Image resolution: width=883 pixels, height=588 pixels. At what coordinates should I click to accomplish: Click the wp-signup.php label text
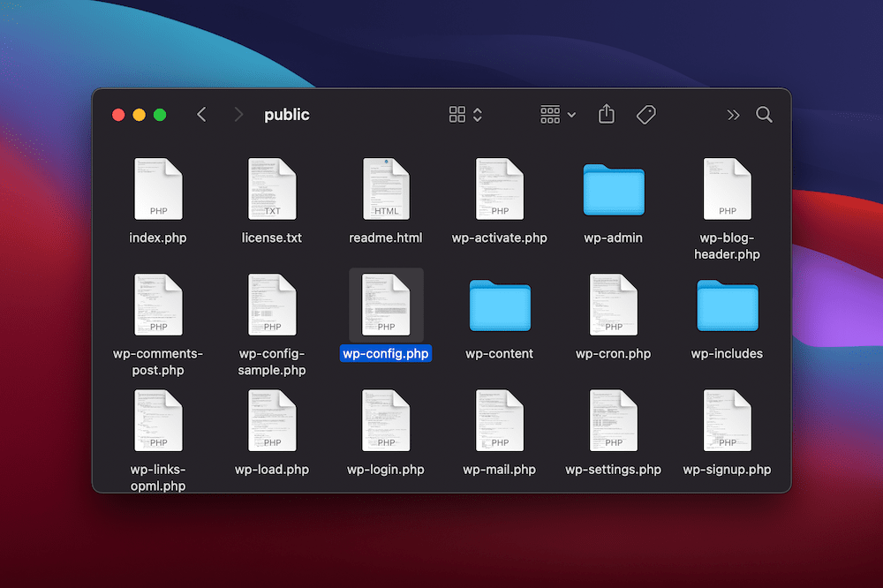coord(727,470)
